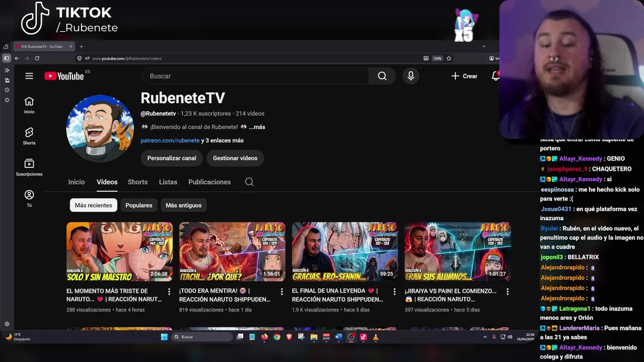Open Inicio in the YouTube sidebar
Screen dimensions: 644x362
(x=29, y=105)
